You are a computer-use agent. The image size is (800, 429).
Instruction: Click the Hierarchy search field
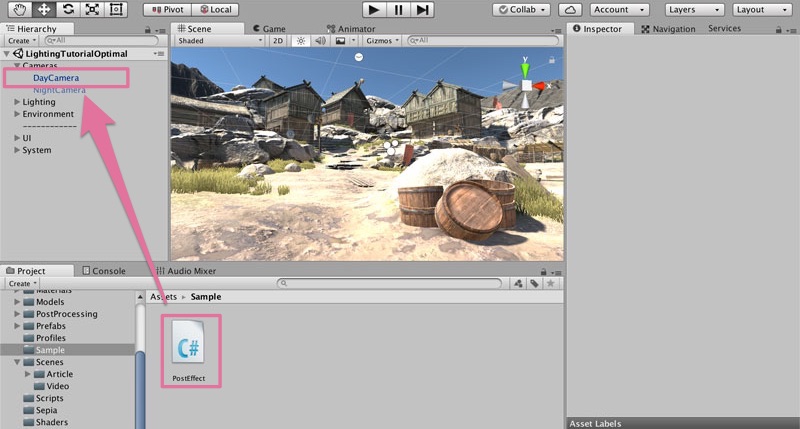pyautogui.click(x=102, y=40)
